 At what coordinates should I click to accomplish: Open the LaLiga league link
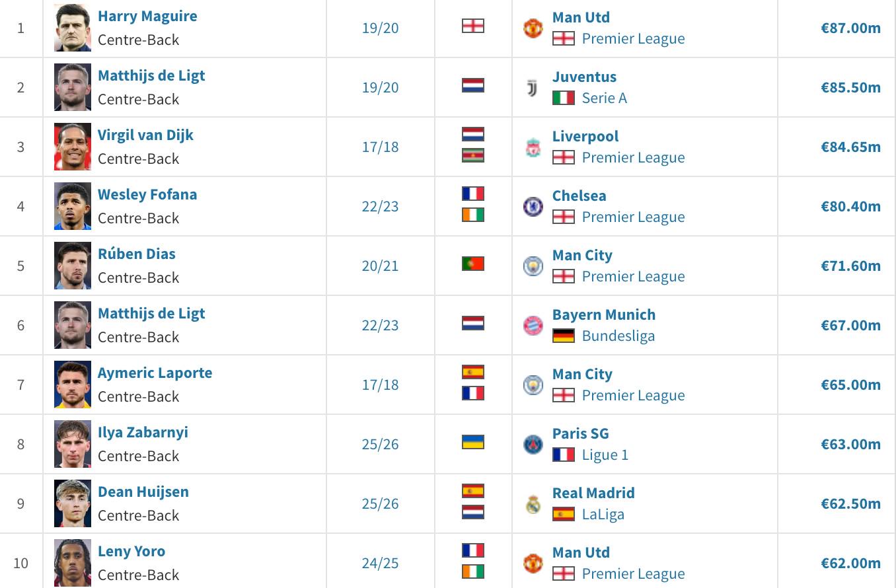pos(603,514)
